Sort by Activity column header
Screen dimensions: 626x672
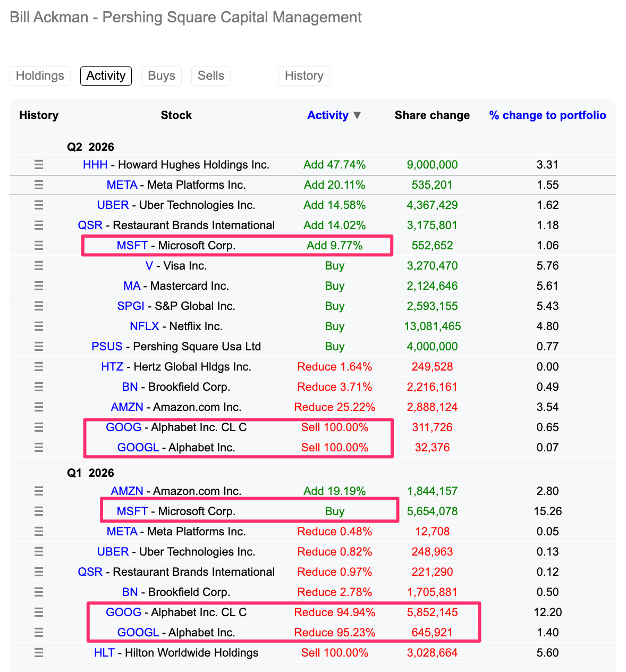328,115
